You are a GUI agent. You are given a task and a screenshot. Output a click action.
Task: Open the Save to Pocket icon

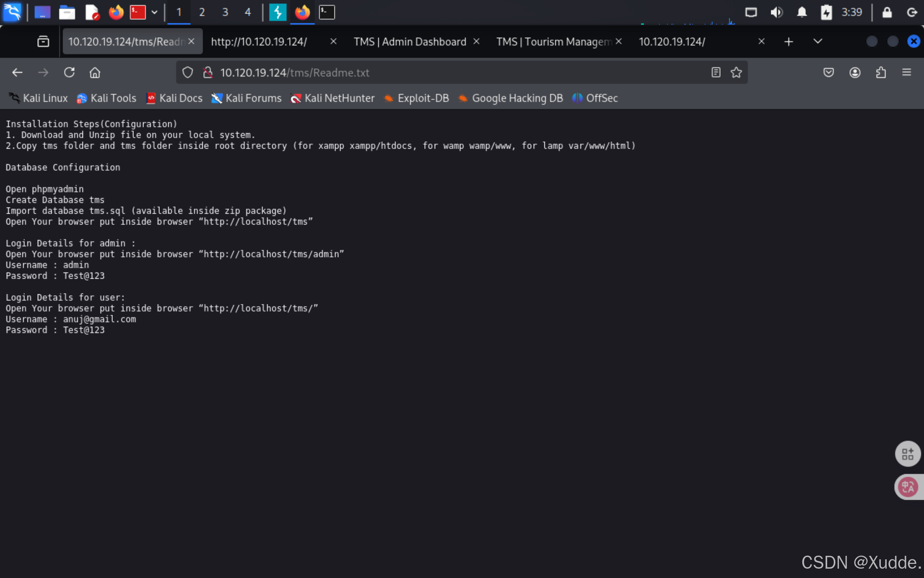[828, 72]
